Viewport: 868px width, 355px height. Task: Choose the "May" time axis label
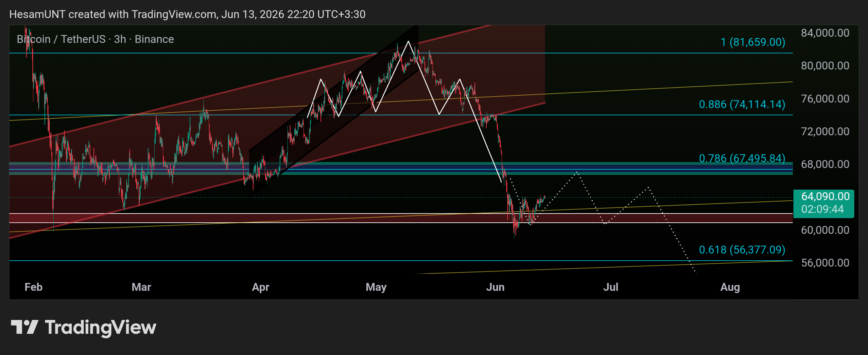coord(376,287)
